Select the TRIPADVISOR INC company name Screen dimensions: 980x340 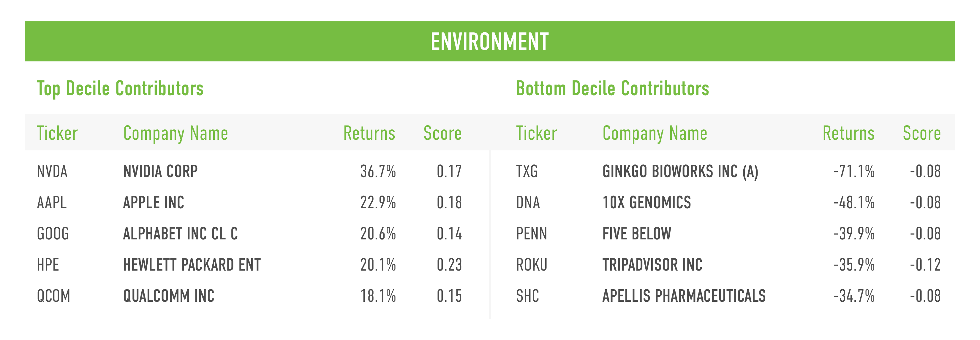point(652,265)
